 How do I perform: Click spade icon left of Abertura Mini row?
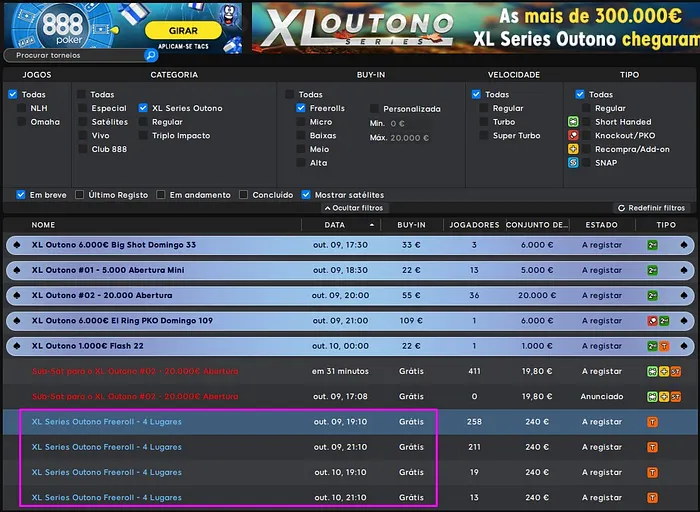pyautogui.click(x=17, y=270)
